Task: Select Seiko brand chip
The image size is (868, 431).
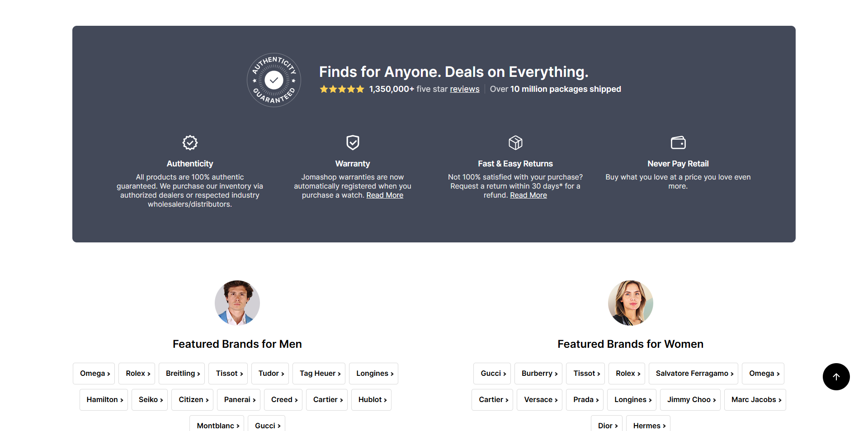Action: [x=150, y=400]
